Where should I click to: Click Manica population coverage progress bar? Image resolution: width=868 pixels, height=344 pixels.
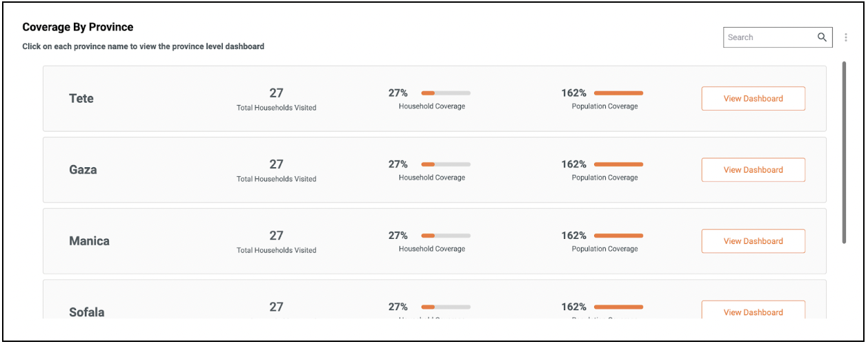pos(618,236)
